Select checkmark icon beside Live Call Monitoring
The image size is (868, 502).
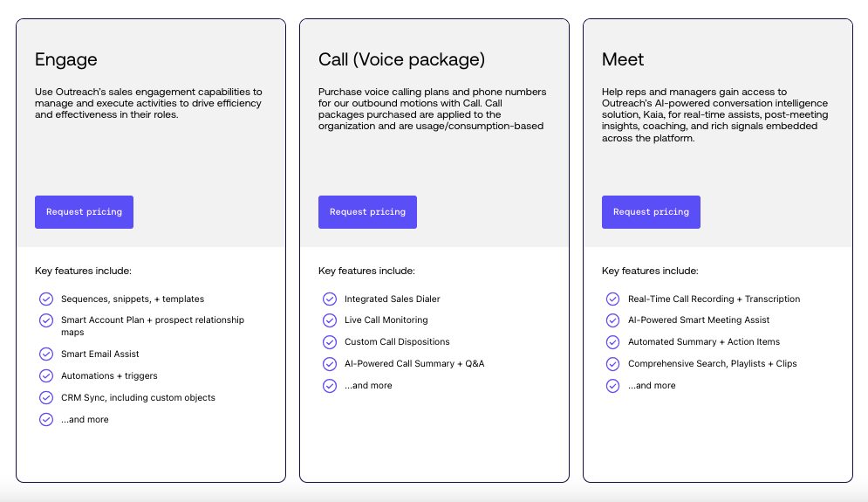click(x=330, y=320)
